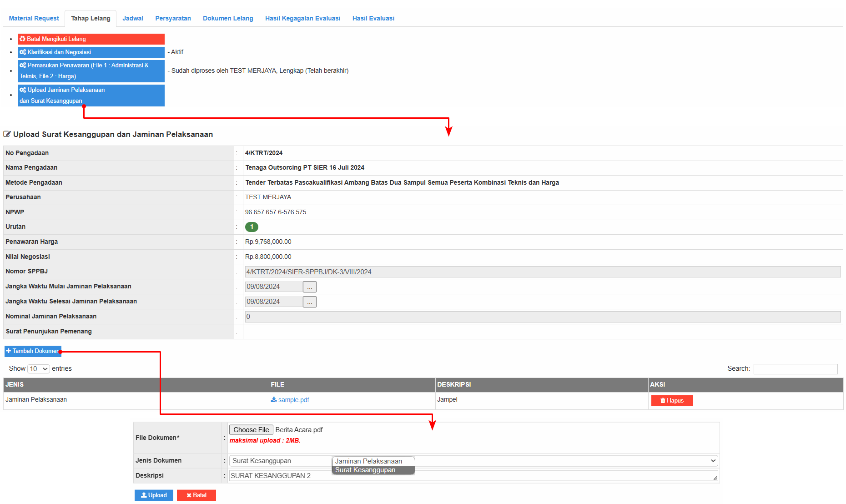The image size is (846, 504).
Task: Click the trash icon on Hapus button
Action: 663,401
